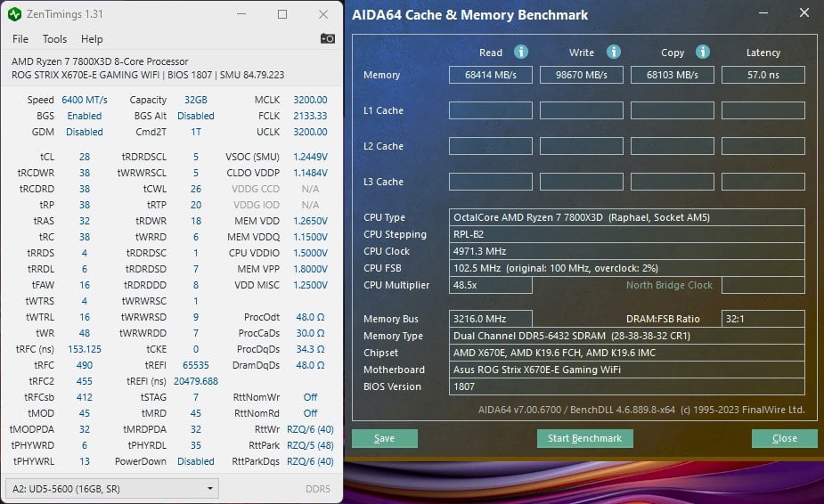The height and width of the screenshot is (504, 824).
Task: Click the Memory Type DDR5-6432 field
Action: point(627,336)
